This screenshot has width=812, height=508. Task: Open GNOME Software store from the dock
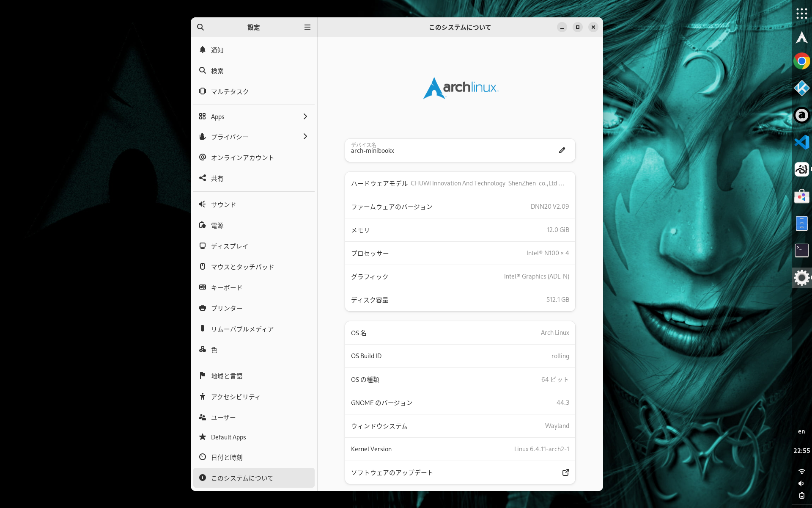(801, 196)
